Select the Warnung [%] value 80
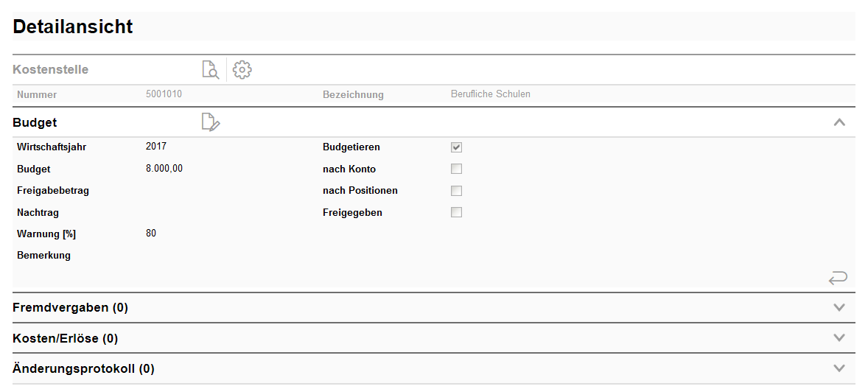The width and height of the screenshot is (868, 389). 151,234
